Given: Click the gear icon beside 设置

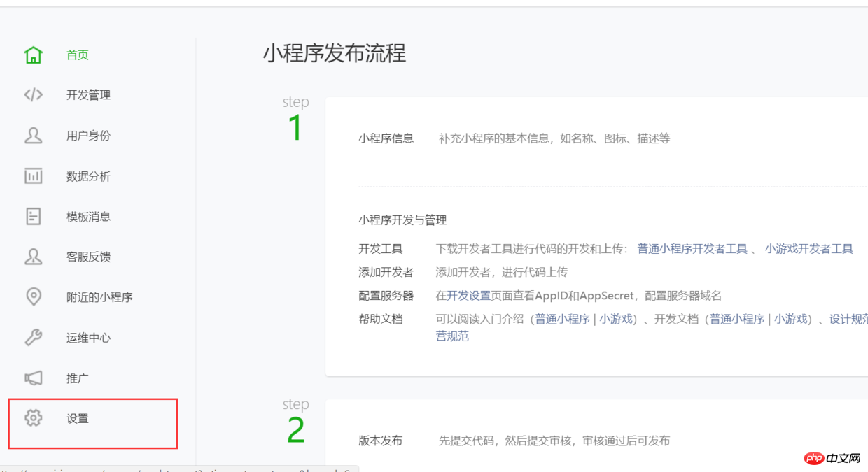Looking at the screenshot, I should (x=33, y=418).
